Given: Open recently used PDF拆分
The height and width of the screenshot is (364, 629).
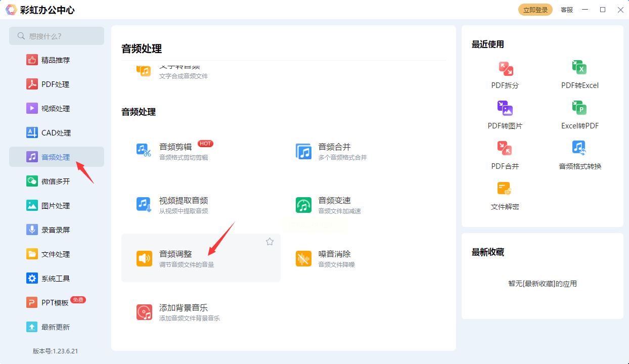Looking at the screenshot, I should click(x=505, y=75).
